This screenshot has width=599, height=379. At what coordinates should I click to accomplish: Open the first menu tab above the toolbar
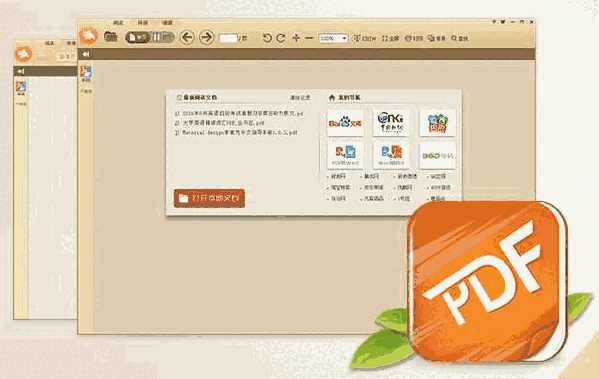point(118,23)
